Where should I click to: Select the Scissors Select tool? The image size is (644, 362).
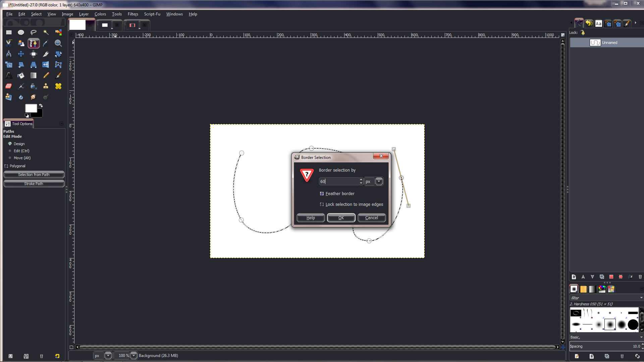tap(9, 43)
